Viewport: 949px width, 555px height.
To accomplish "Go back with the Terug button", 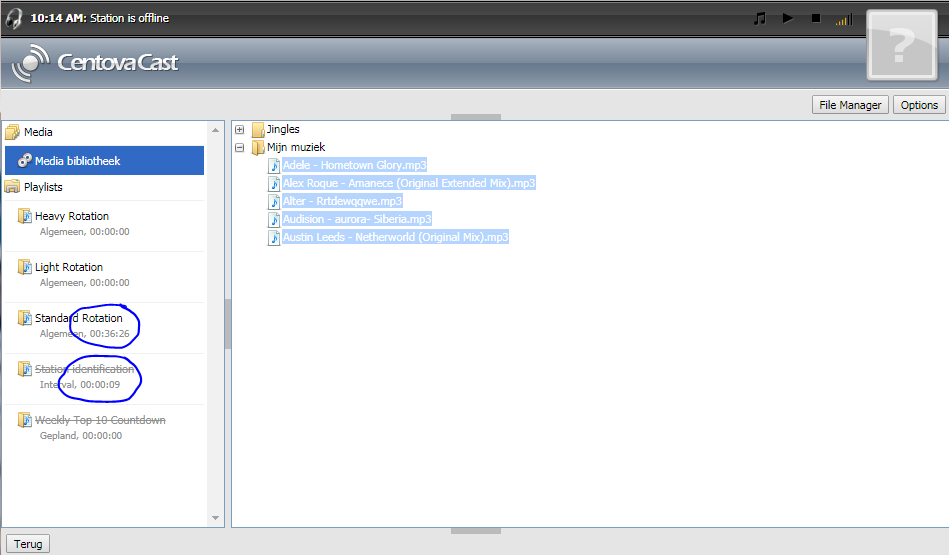I will pos(28,544).
